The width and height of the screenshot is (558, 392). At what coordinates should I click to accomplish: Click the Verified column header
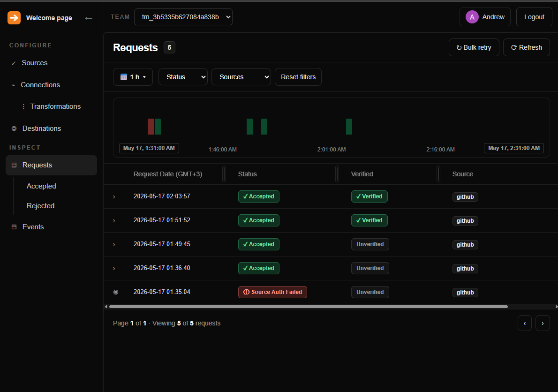(x=362, y=174)
